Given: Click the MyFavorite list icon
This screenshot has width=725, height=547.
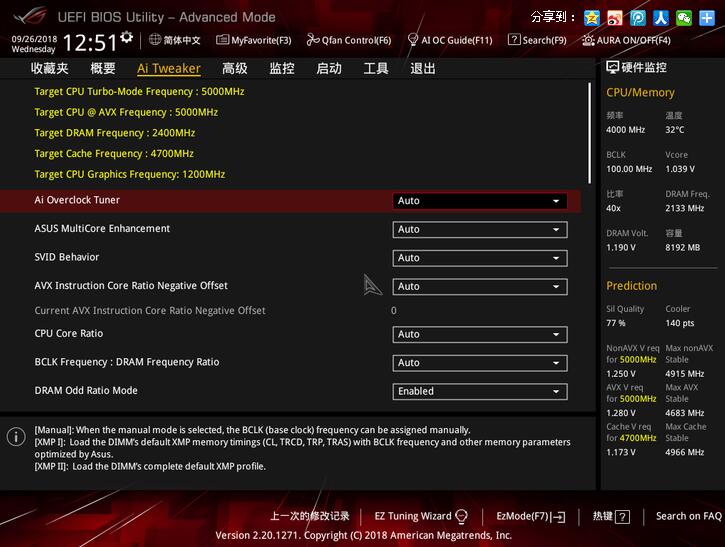Looking at the screenshot, I should click(x=222, y=40).
